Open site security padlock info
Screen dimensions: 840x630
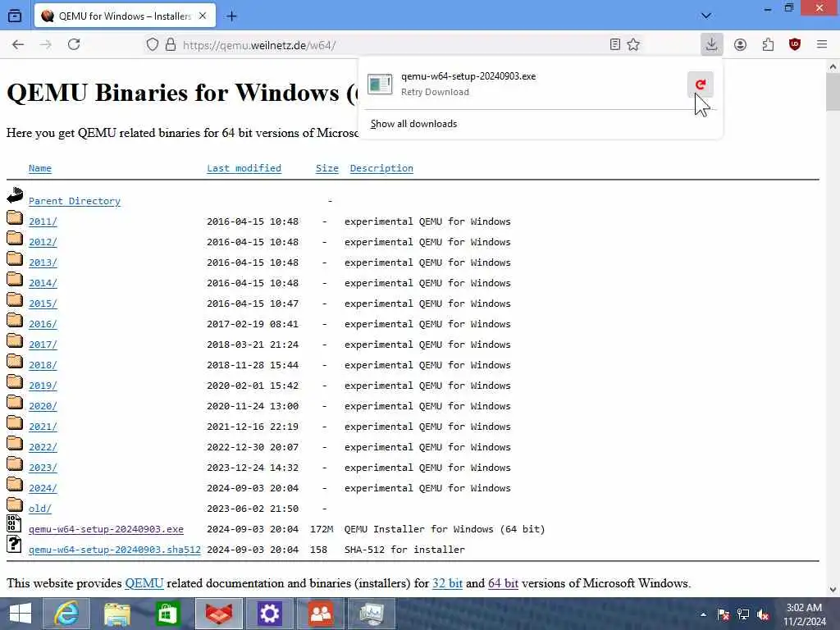(171, 44)
